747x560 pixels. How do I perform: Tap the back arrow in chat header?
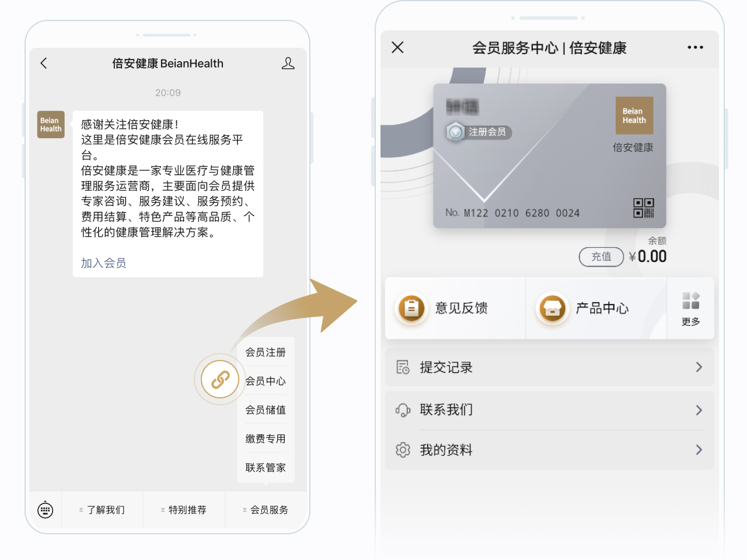[44, 63]
